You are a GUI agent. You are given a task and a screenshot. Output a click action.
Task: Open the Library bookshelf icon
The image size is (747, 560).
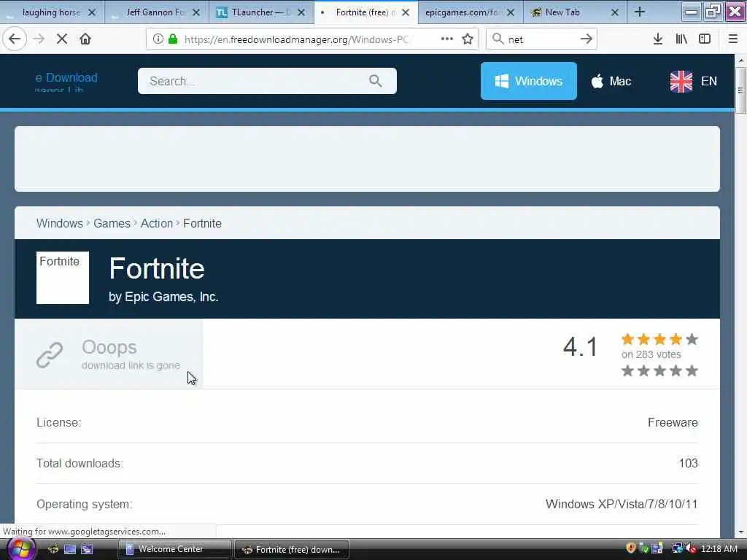pyautogui.click(x=681, y=39)
